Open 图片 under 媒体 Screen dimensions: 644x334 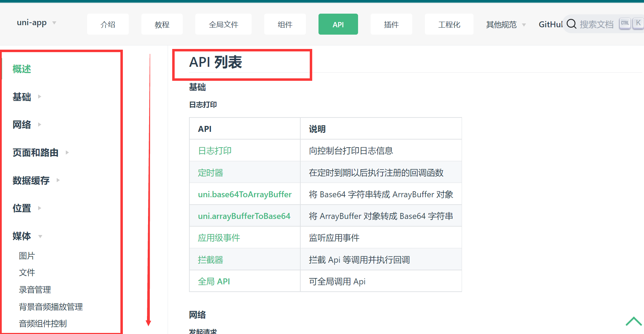tap(27, 256)
